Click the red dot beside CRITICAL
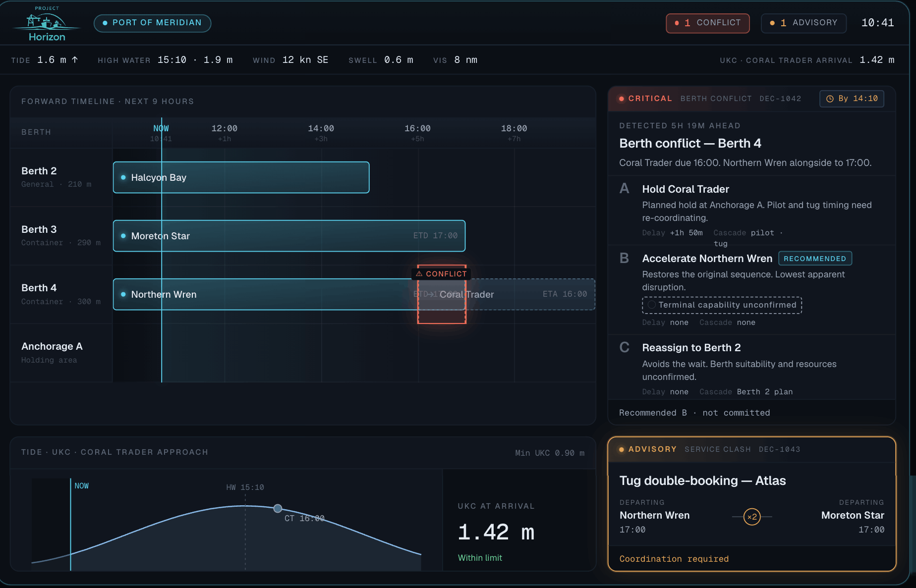The image size is (916, 588). (x=622, y=99)
